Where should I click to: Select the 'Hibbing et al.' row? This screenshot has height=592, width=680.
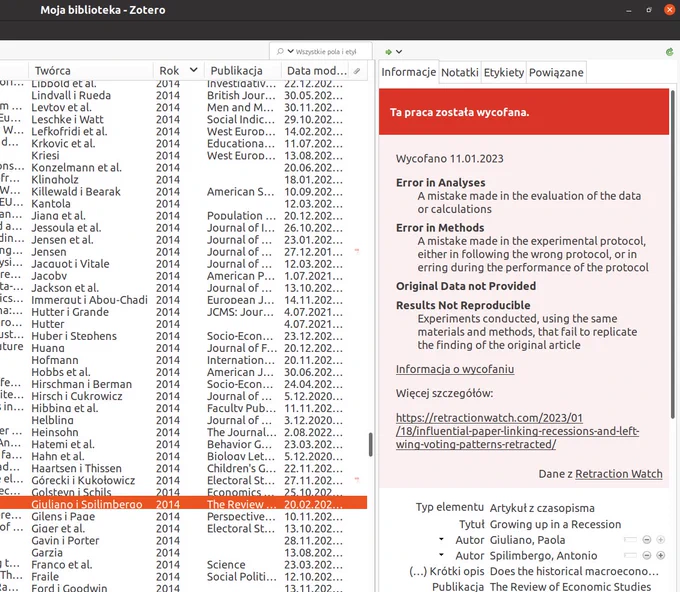pyautogui.click(x=183, y=408)
